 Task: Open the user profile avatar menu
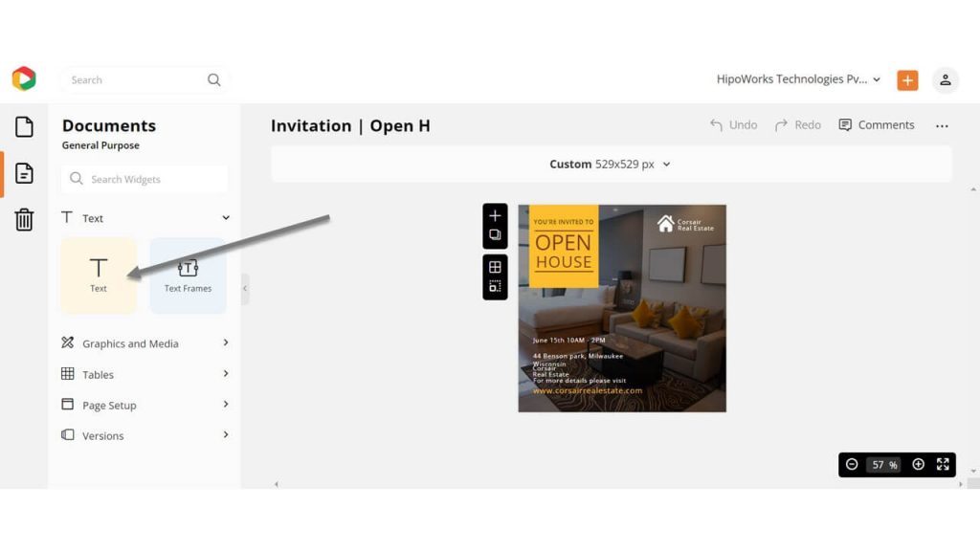tap(945, 80)
